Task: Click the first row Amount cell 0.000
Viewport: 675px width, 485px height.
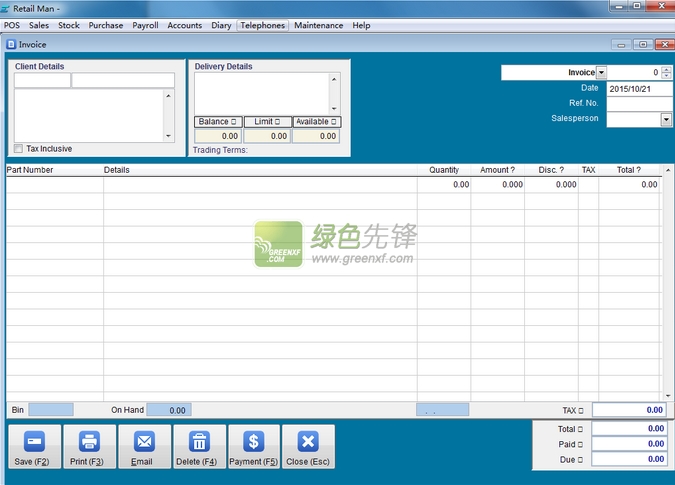Action: tap(497, 185)
